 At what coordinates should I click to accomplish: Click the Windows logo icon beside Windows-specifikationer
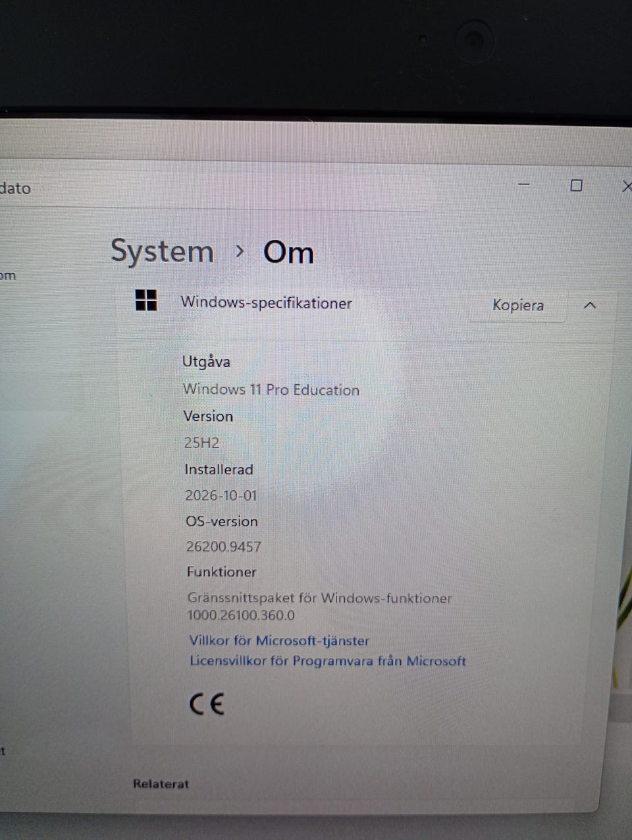146,300
